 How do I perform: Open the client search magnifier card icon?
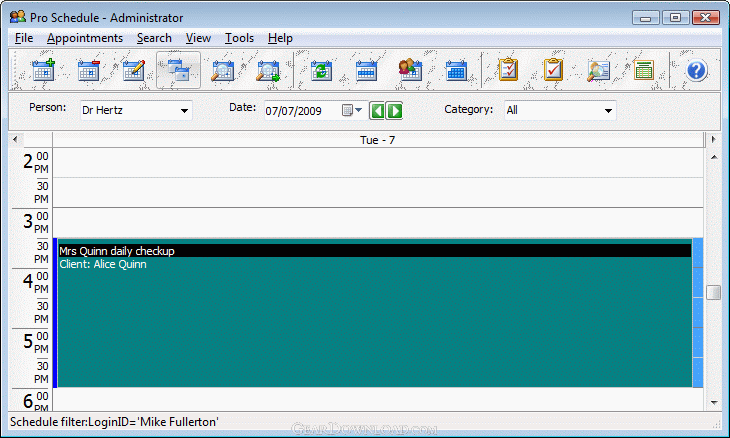[x=598, y=71]
